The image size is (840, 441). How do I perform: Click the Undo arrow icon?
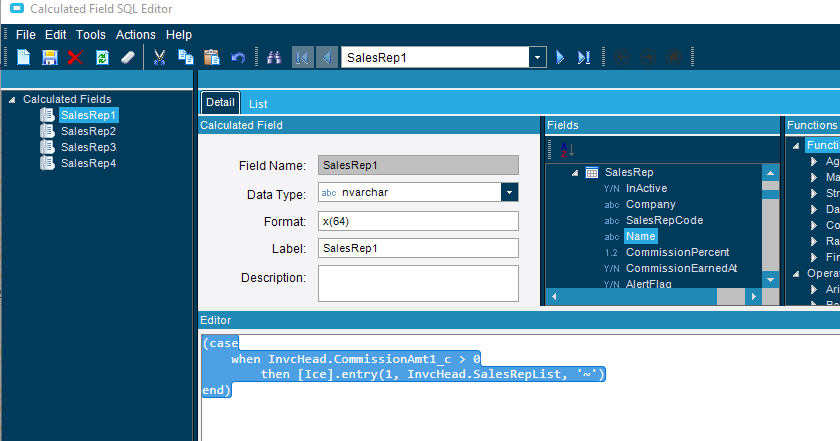pos(238,57)
